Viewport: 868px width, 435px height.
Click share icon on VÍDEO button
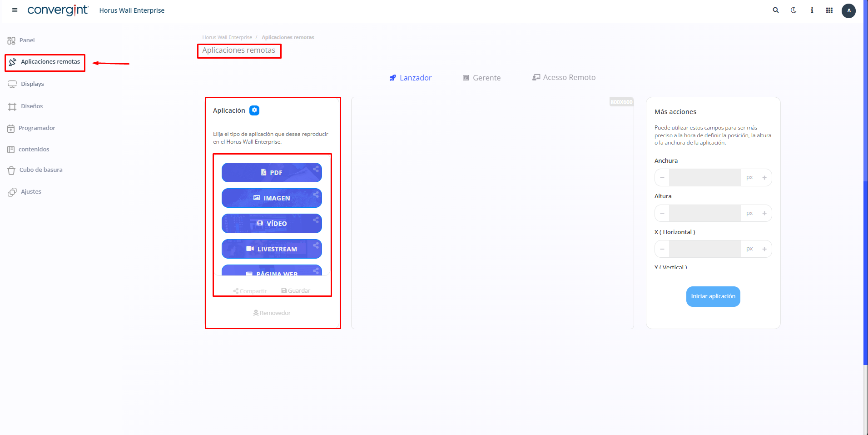(x=316, y=220)
